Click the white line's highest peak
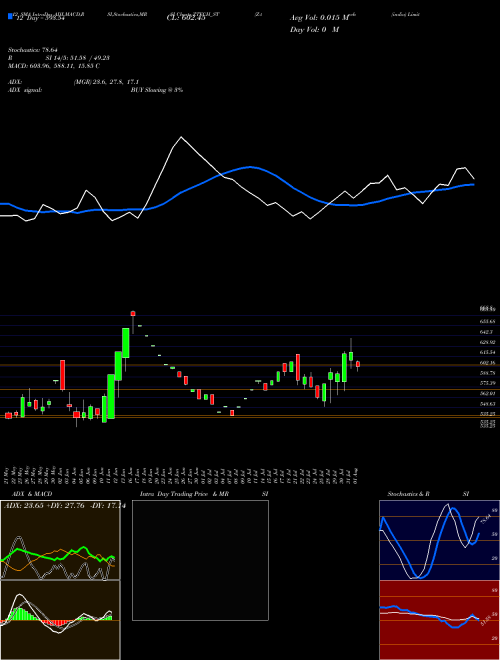The height and width of the screenshot is (660, 500). click(181, 137)
